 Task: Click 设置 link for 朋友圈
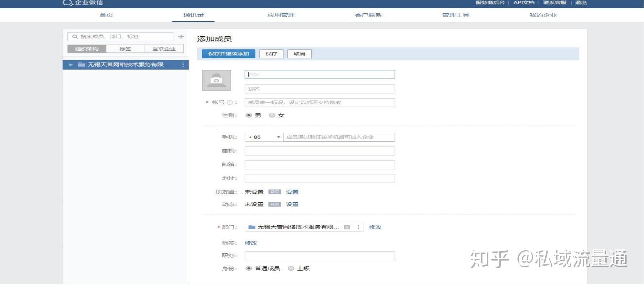(x=292, y=192)
